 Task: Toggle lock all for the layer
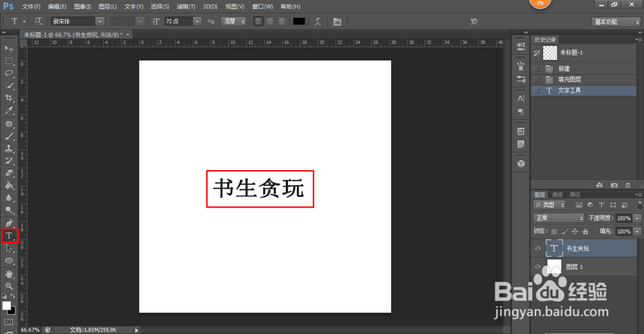[x=585, y=231]
